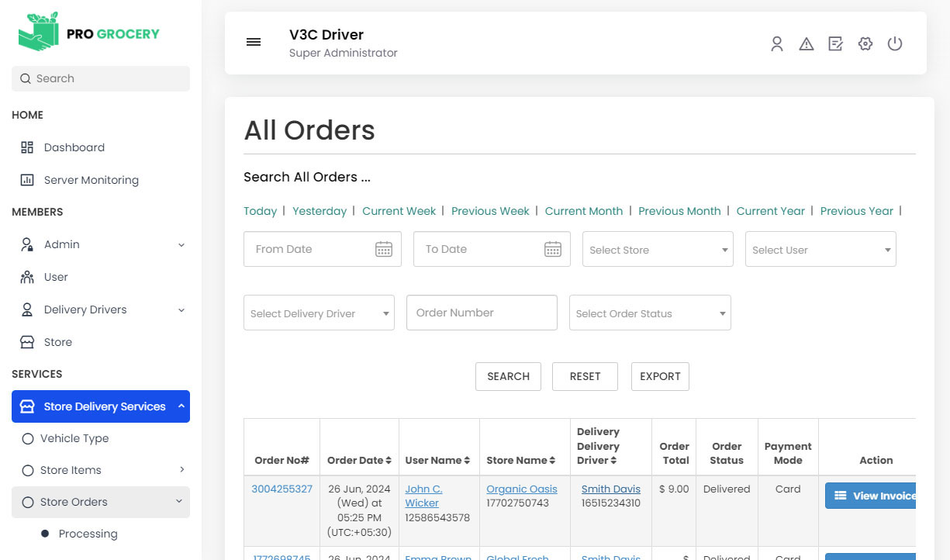Click into the From Date field

[323, 249]
